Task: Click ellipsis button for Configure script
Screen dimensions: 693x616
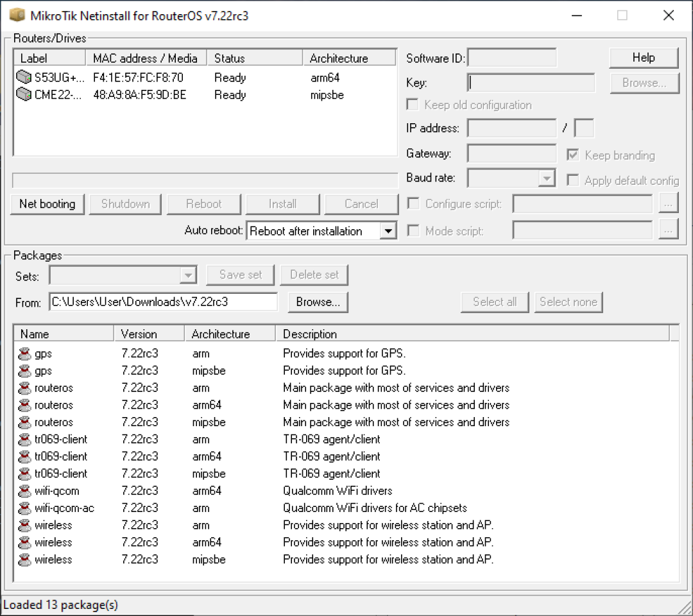Action: pyautogui.click(x=668, y=203)
